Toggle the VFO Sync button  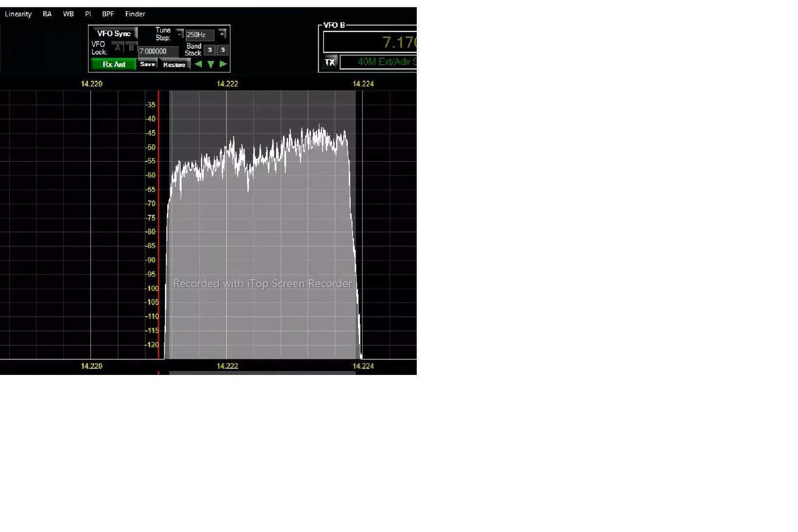tap(114, 34)
